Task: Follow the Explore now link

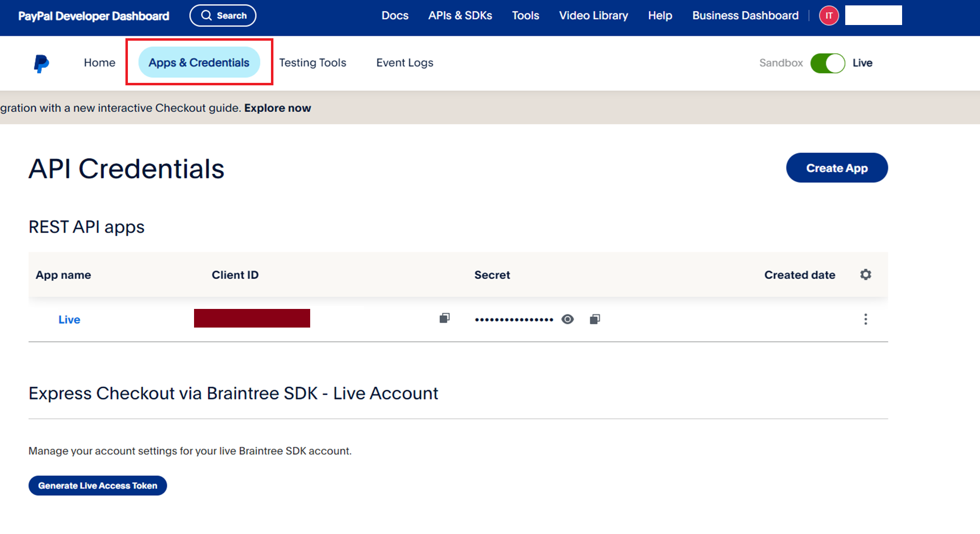Action: pos(278,108)
